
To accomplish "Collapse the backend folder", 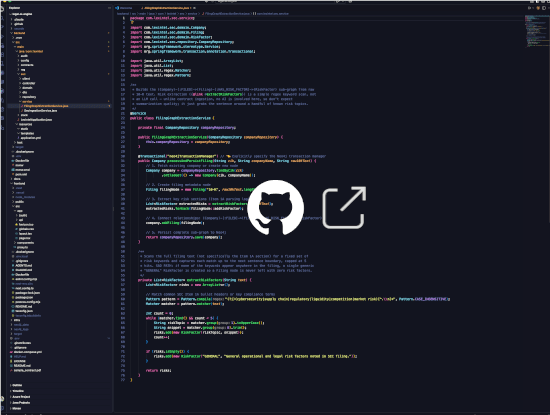I will (x=19, y=33).
